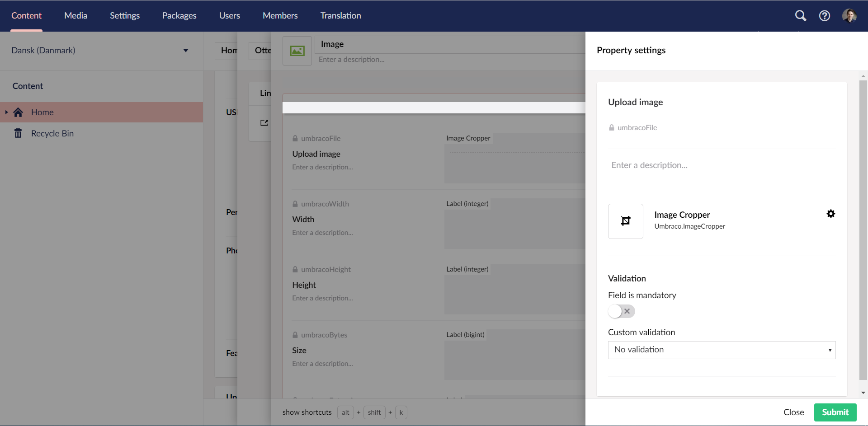Open help via the question mark icon
868x426 pixels.
(824, 15)
